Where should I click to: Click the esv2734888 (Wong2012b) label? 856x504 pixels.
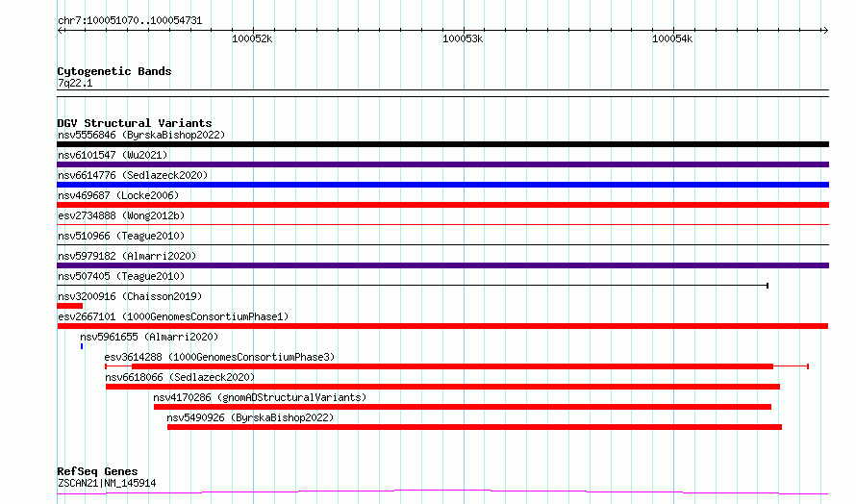point(121,215)
